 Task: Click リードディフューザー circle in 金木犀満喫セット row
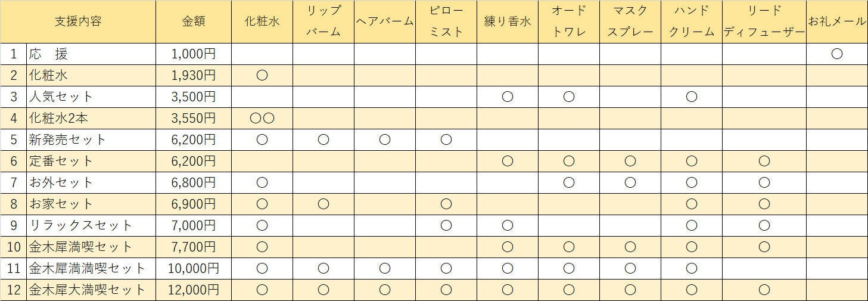click(x=764, y=247)
